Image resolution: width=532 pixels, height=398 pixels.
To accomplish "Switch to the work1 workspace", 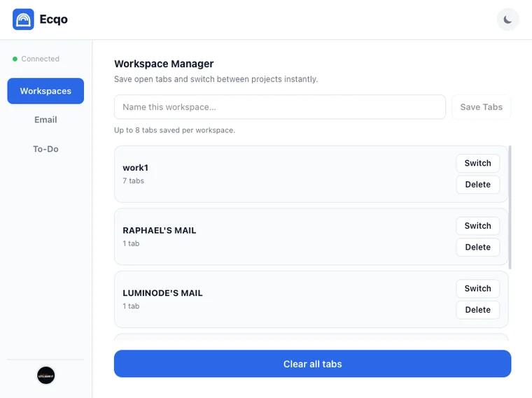I will tap(477, 163).
